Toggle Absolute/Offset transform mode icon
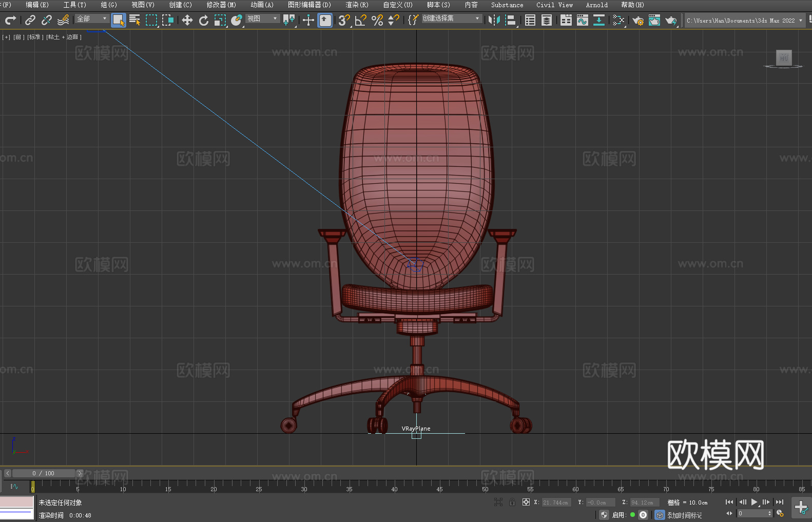The height and width of the screenshot is (522, 812). [526, 502]
